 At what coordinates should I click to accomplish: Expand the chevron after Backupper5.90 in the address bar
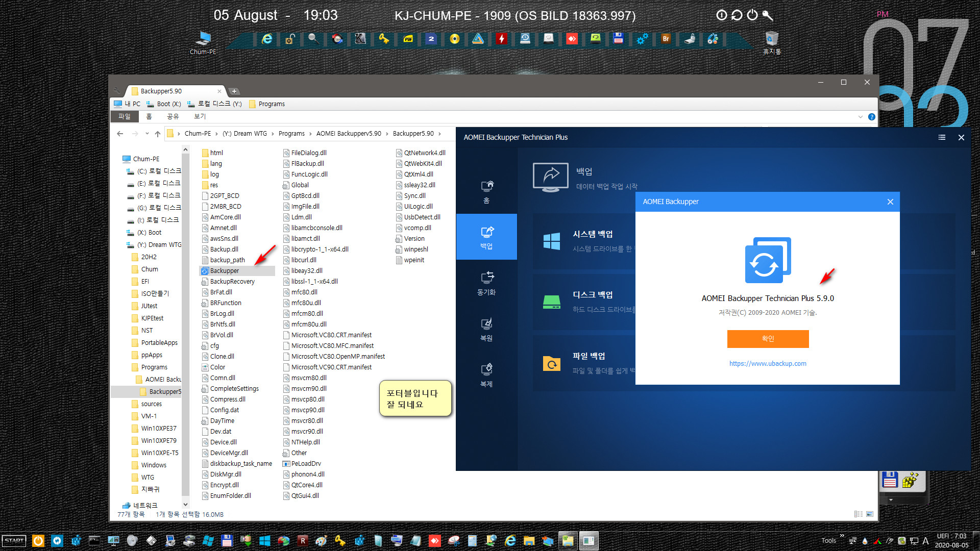pos(439,134)
